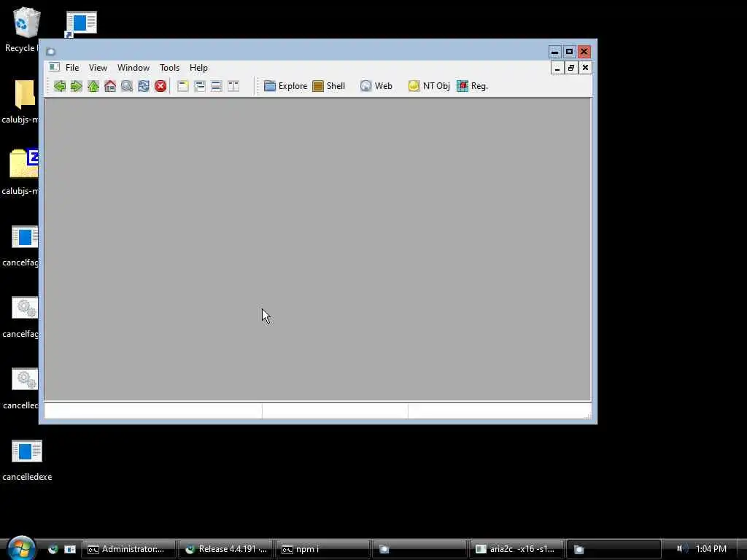Minimize the MDI child window
The height and width of the screenshot is (560, 747).
(x=557, y=68)
